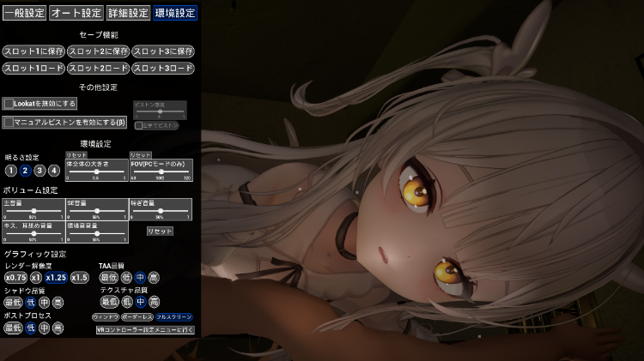Screen dimensions: 644x361
Task: Tick the マニュアルピストンを有効にする(β) checkbox
Action: click(9, 123)
